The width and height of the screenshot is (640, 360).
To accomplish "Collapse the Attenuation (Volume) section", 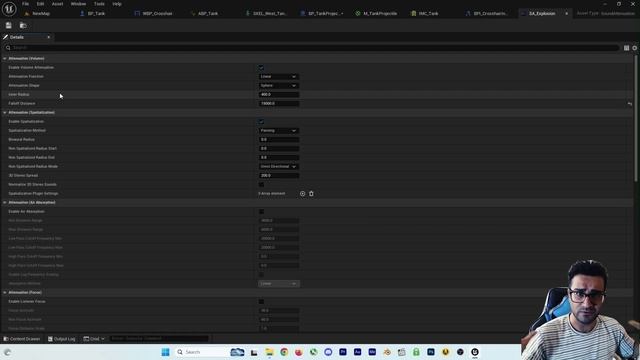I will click(4, 59).
